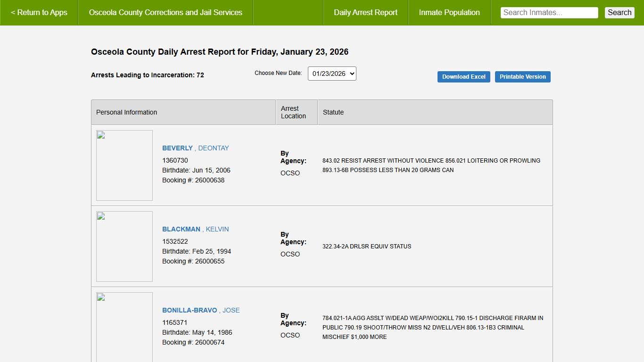The width and height of the screenshot is (644, 362).
Task: Open BLACKMAN, KELVIN inmate profile link
Action: tap(195, 229)
